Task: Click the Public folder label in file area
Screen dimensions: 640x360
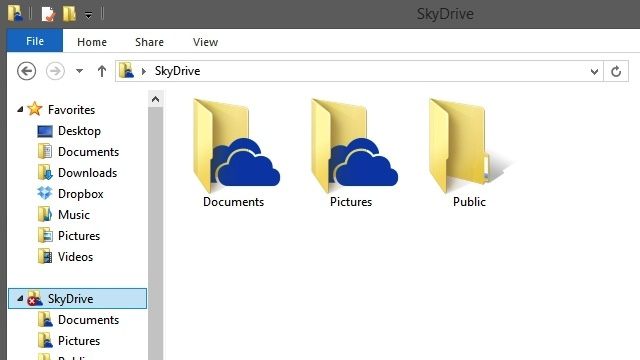Action: pyautogui.click(x=469, y=202)
